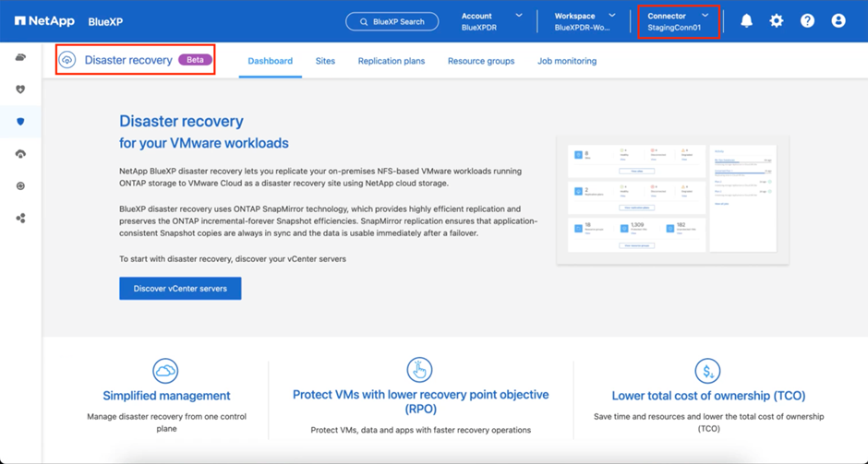This screenshot has width=868, height=464.
Task: Click "To start with disaster recovery" text
Action: 233,259
